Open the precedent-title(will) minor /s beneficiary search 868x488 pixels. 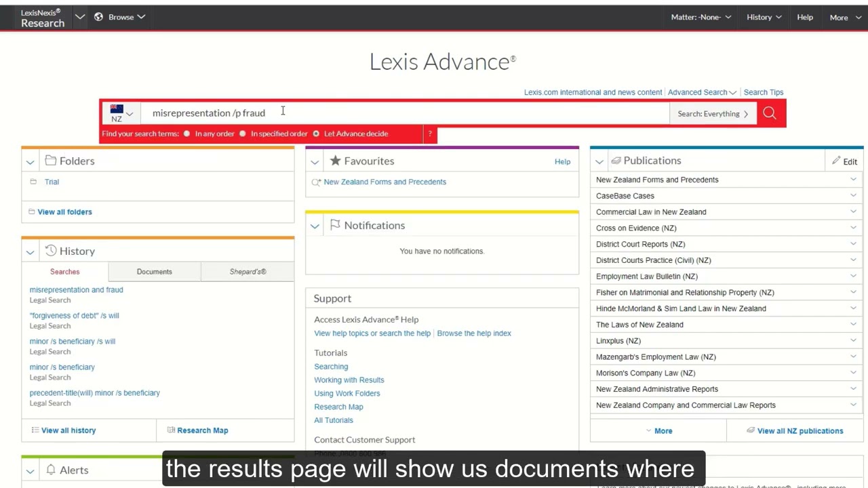[94, 392]
